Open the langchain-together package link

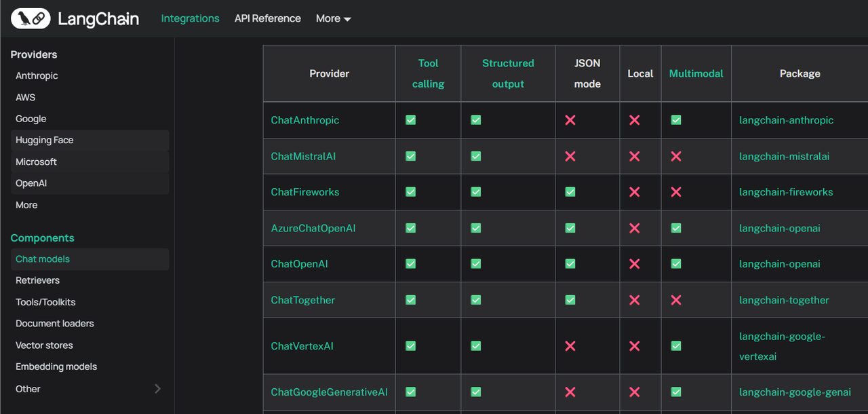785,300
